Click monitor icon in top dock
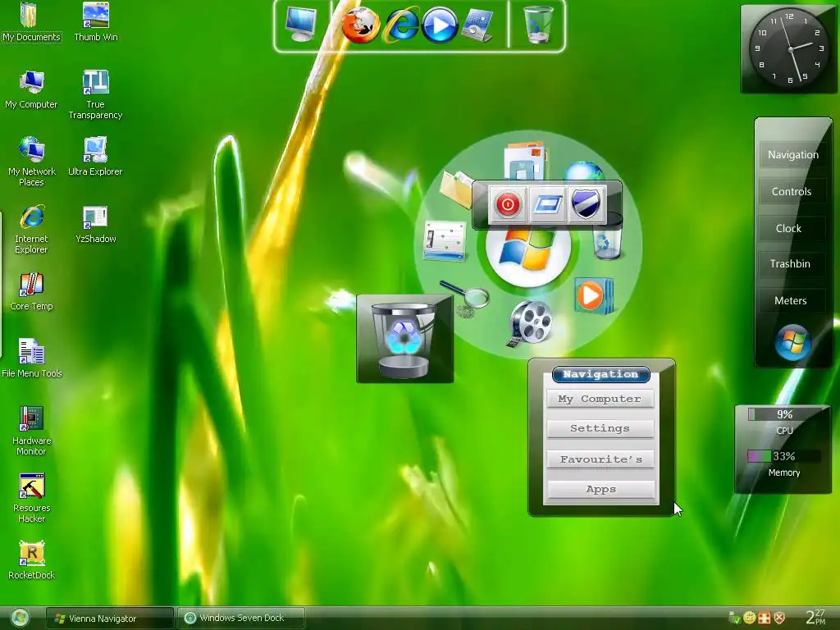The image size is (840, 630). 300,24
